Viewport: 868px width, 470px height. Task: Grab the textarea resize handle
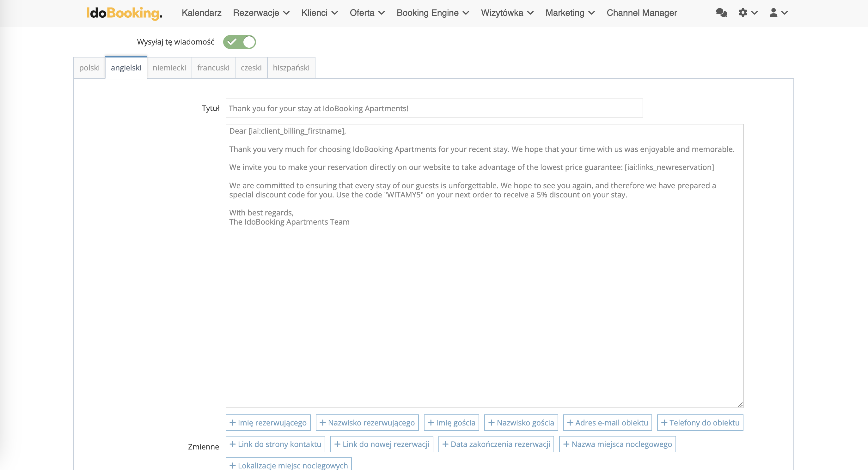pos(740,404)
